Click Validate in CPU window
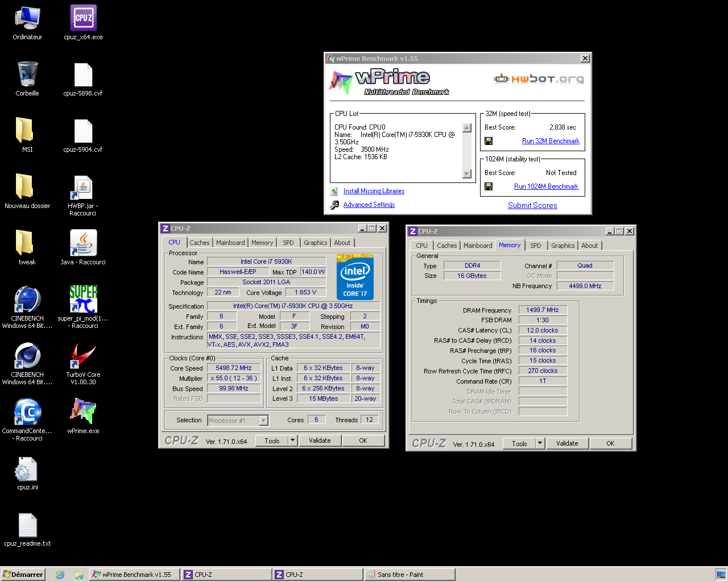 [x=320, y=440]
